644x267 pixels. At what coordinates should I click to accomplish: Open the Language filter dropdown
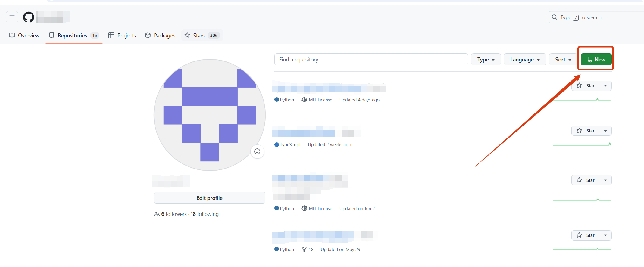525,60
